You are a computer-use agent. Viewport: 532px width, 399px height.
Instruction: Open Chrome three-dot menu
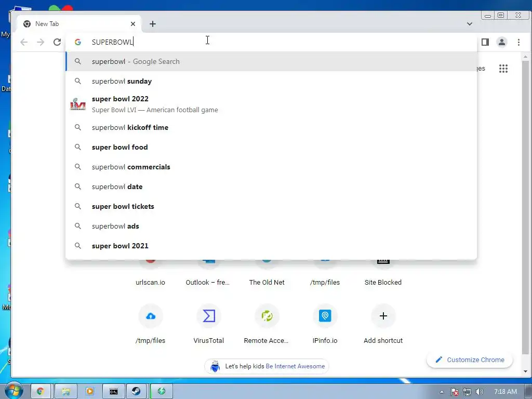coord(518,42)
